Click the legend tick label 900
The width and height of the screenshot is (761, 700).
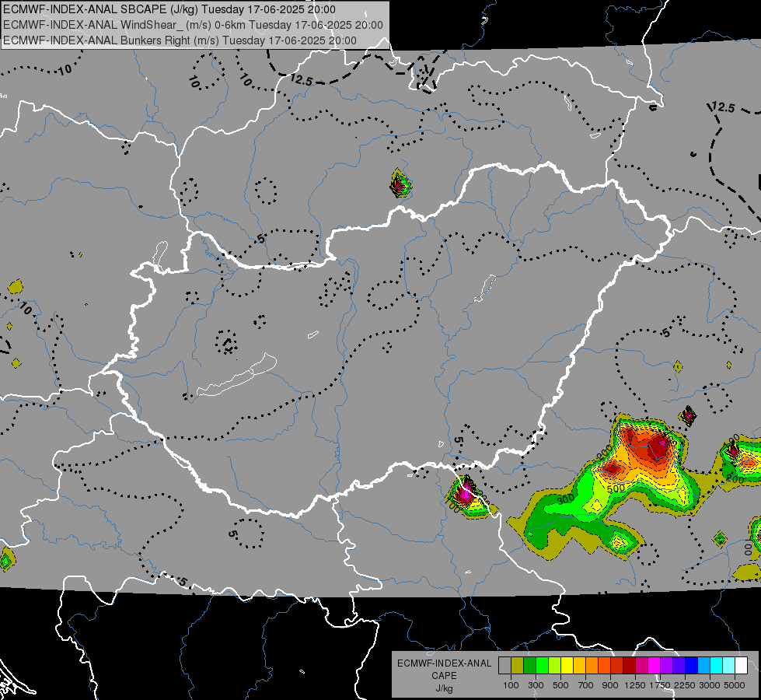pos(610,685)
